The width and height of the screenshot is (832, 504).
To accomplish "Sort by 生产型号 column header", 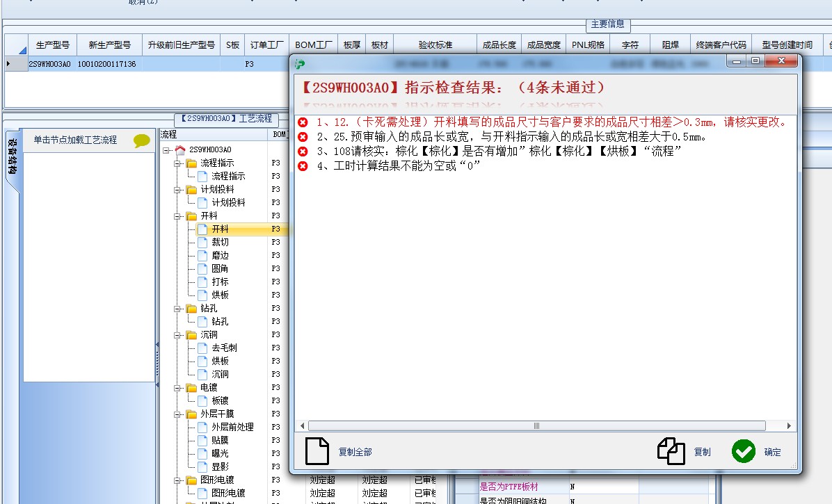I will (53, 45).
